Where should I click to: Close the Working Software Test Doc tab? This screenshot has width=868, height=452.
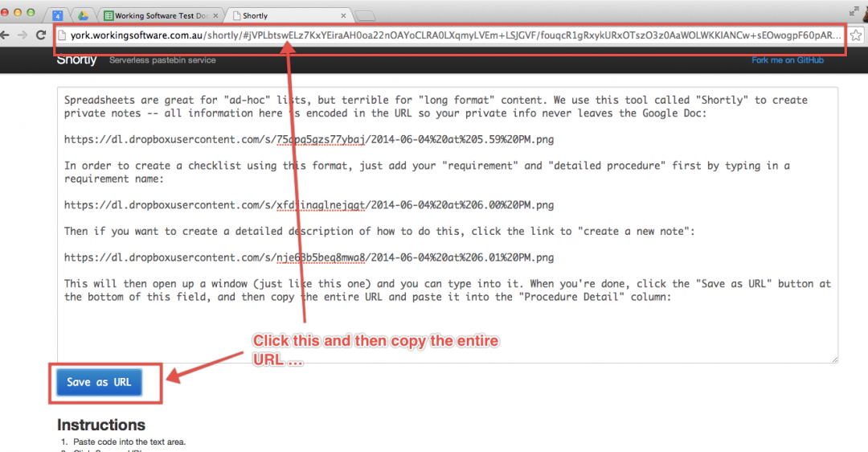pos(215,15)
